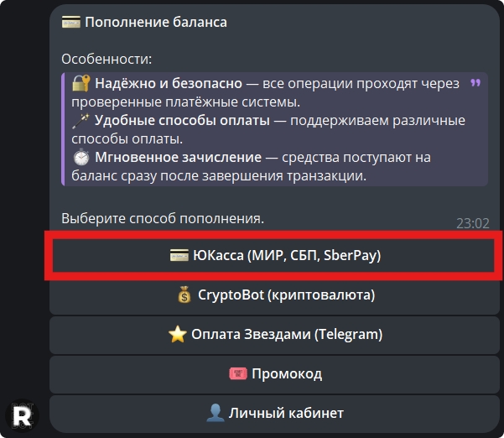This screenshot has width=504, height=438.
Task: Click the purple quote mark icon
Action: coord(475,83)
